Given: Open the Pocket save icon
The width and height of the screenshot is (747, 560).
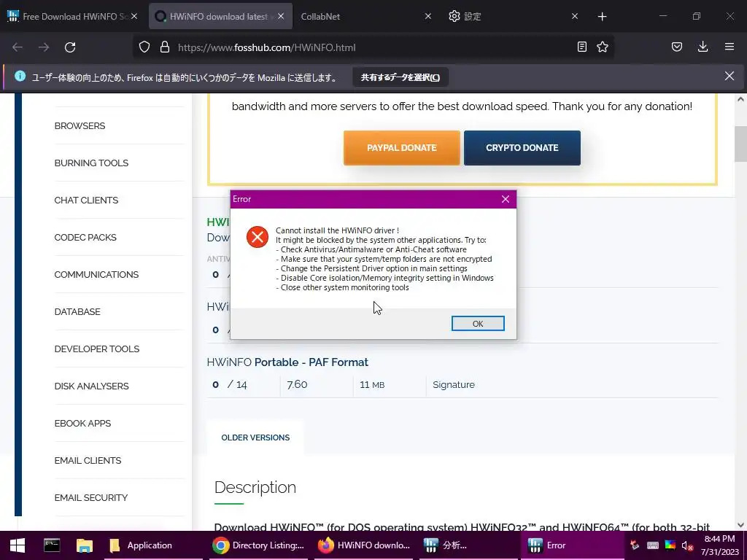Looking at the screenshot, I should [x=677, y=47].
